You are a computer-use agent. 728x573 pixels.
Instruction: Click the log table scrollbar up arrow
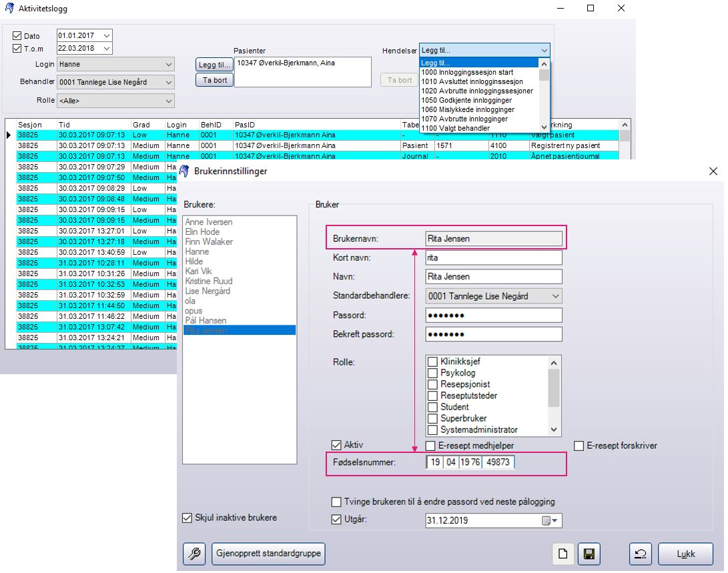[625, 125]
